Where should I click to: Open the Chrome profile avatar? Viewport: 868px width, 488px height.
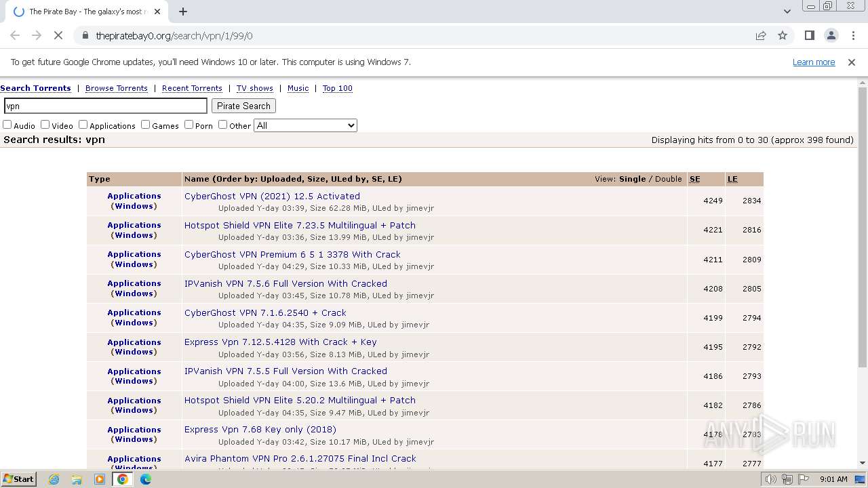coord(831,35)
